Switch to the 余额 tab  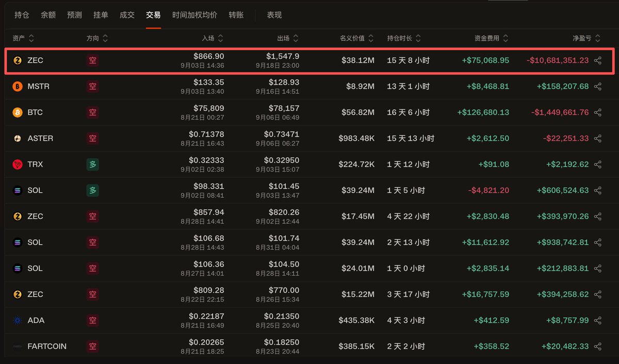48,15
